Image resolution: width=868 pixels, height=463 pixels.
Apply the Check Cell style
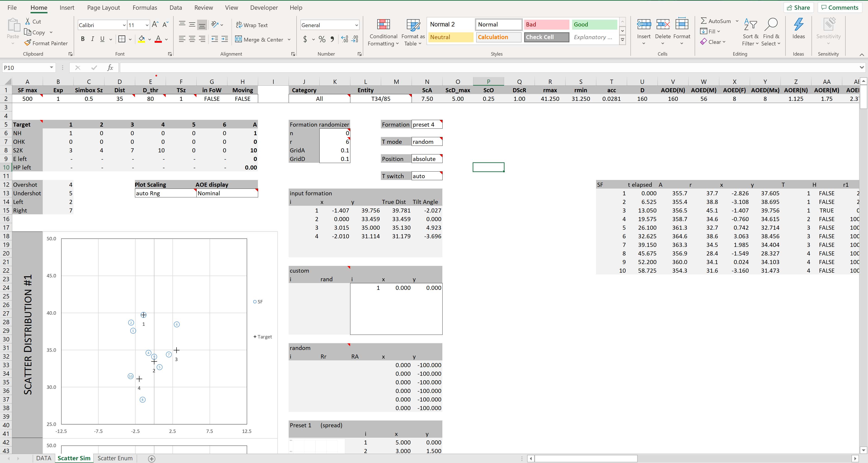546,37
